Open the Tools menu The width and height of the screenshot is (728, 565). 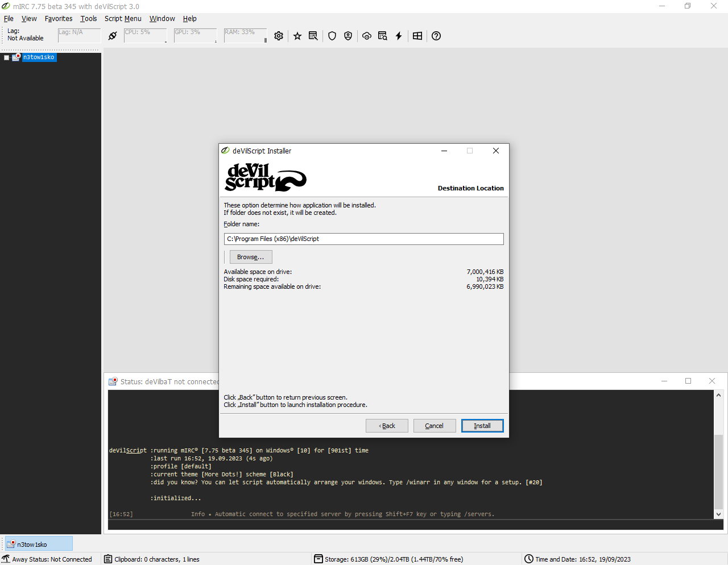pyautogui.click(x=89, y=18)
